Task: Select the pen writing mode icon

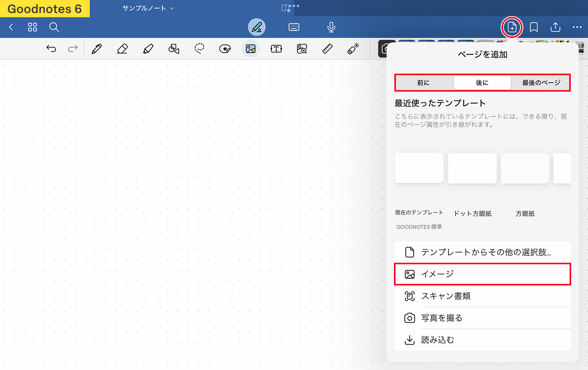Action: [257, 27]
